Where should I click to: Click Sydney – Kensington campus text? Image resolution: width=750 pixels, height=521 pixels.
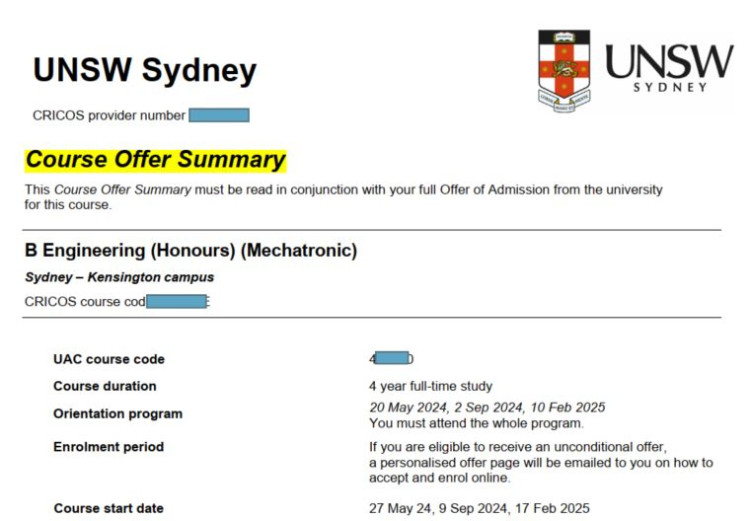[x=120, y=277]
